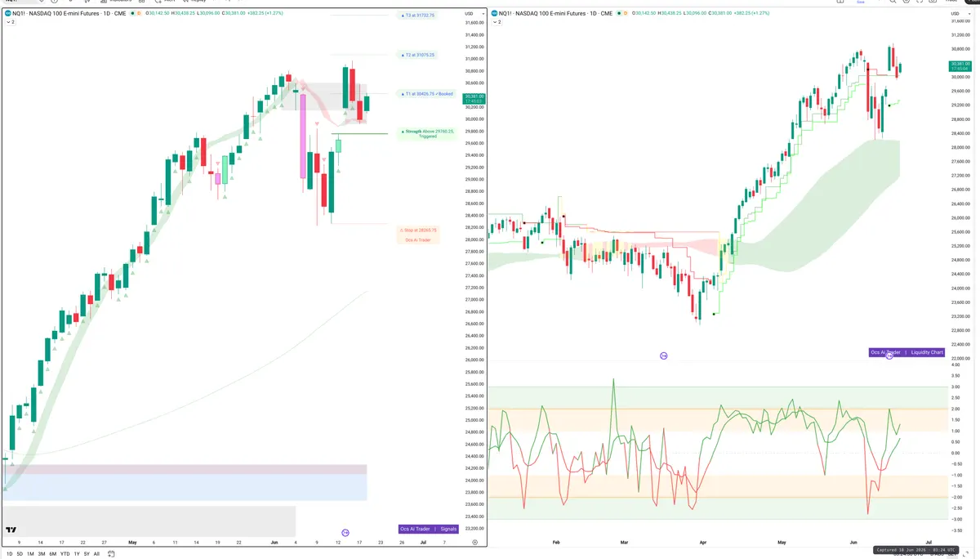Open the go-to-date calendar icon
The height and width of the screenshot is (559, 980).
(111, 554)
